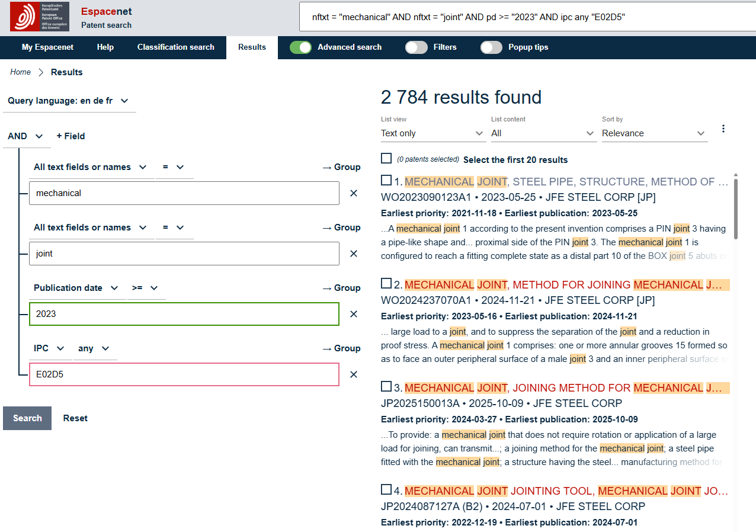Click 'WO2023090123A1' publication number text
This screenshot has height=532, width=756.
point(426,197)
